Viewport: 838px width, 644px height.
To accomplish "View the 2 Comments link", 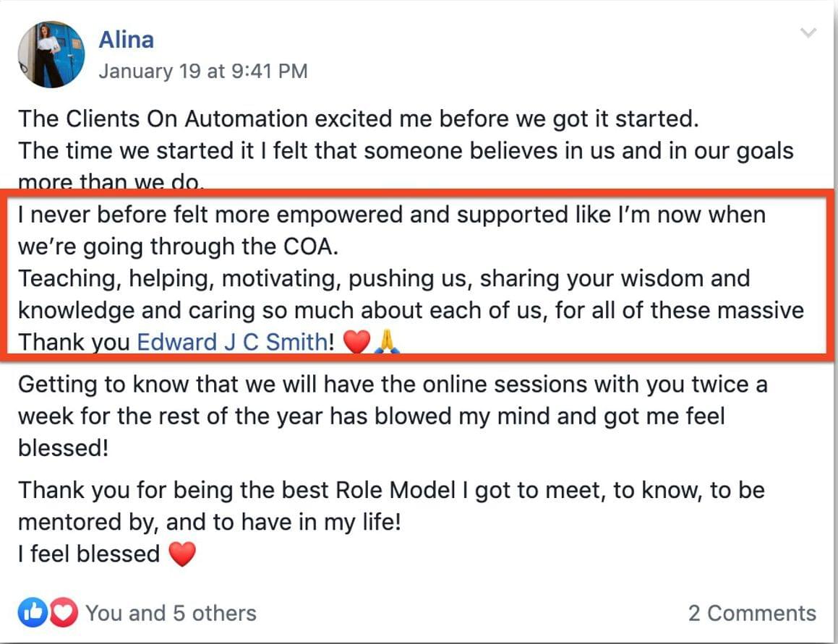I will 752,613.
